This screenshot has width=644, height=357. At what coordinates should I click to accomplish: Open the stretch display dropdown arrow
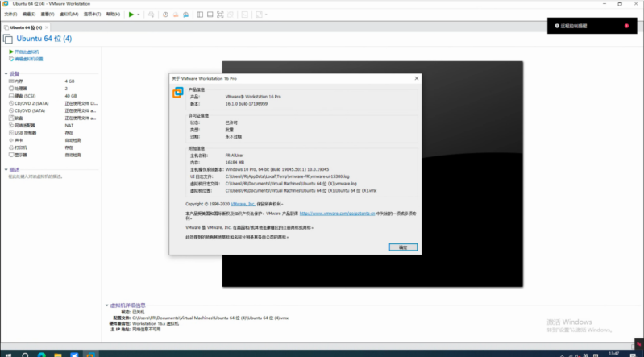tap(266, 15)
